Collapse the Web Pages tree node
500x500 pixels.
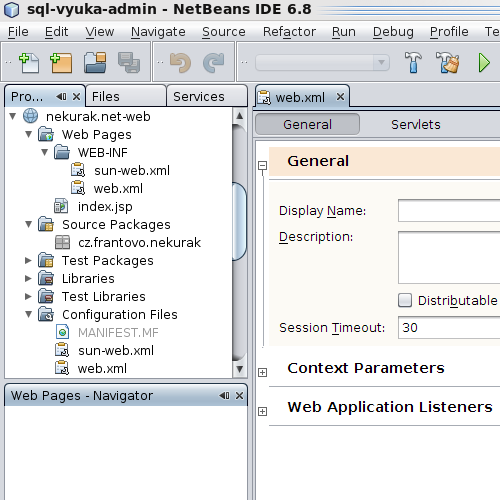(x=29, y=134)
